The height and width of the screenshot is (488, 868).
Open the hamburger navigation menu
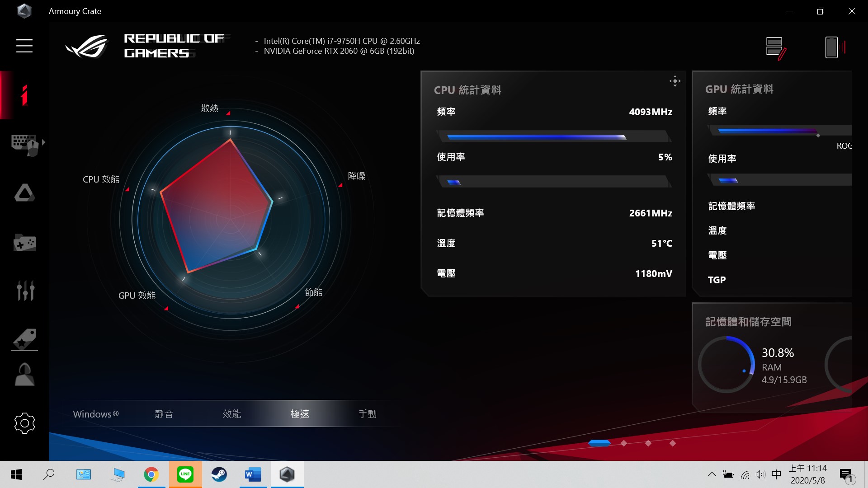[x=24, y=46]
